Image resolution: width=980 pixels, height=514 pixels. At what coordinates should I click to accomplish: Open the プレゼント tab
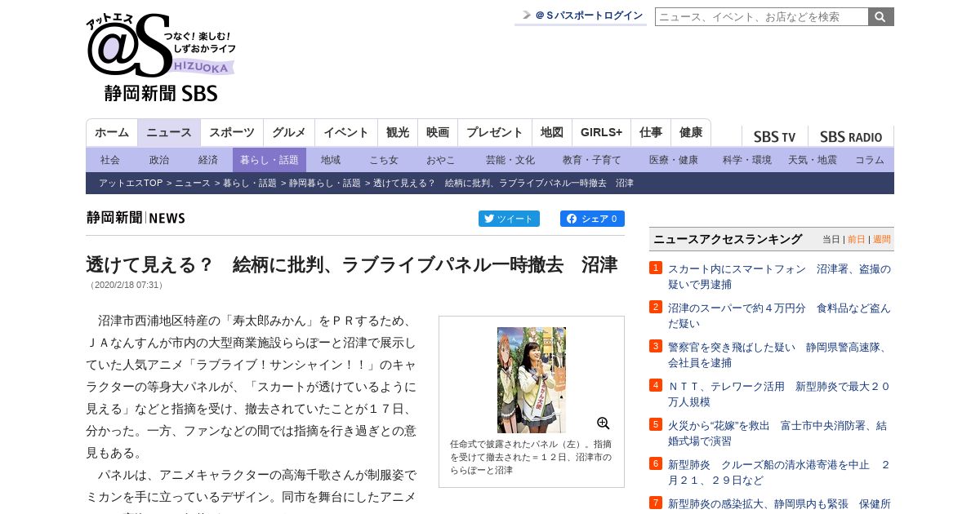(x=495, y=132)
